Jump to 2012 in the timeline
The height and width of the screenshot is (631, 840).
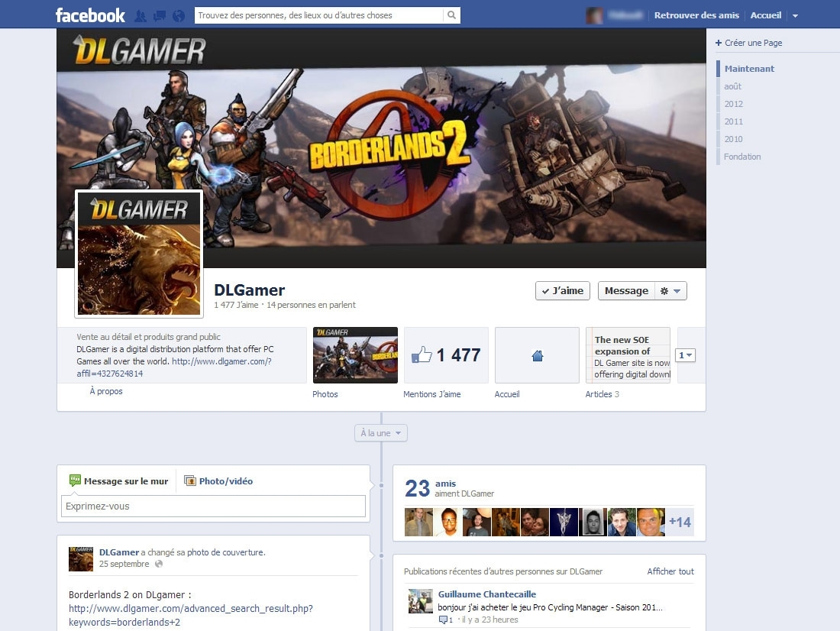pos(733,104)
